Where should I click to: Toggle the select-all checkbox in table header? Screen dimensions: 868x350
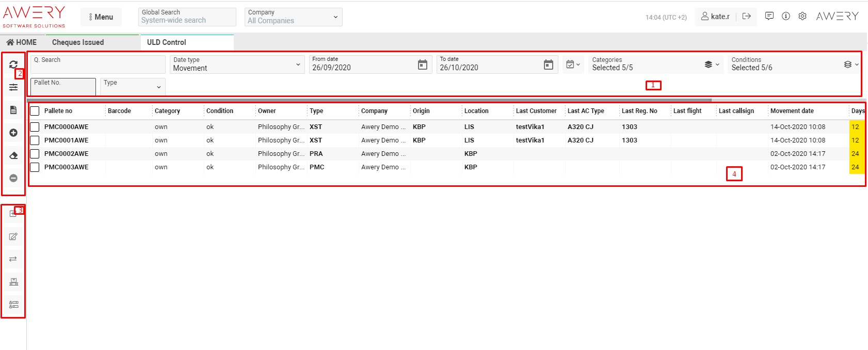point(35,111)
